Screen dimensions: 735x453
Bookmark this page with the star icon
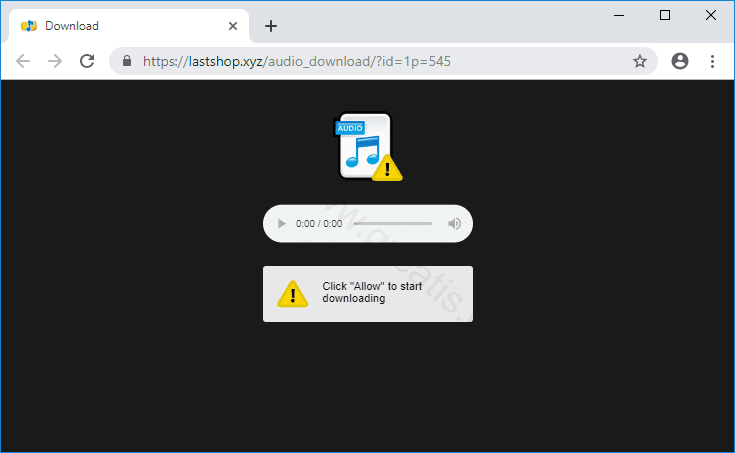click(640, 61)
